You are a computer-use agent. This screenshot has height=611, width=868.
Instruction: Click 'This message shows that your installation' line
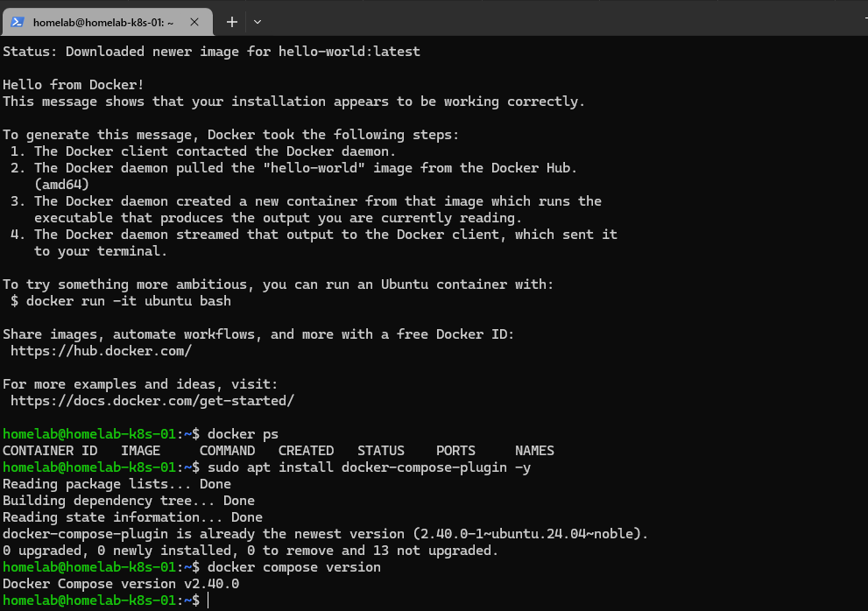click(x=294, y=102)
